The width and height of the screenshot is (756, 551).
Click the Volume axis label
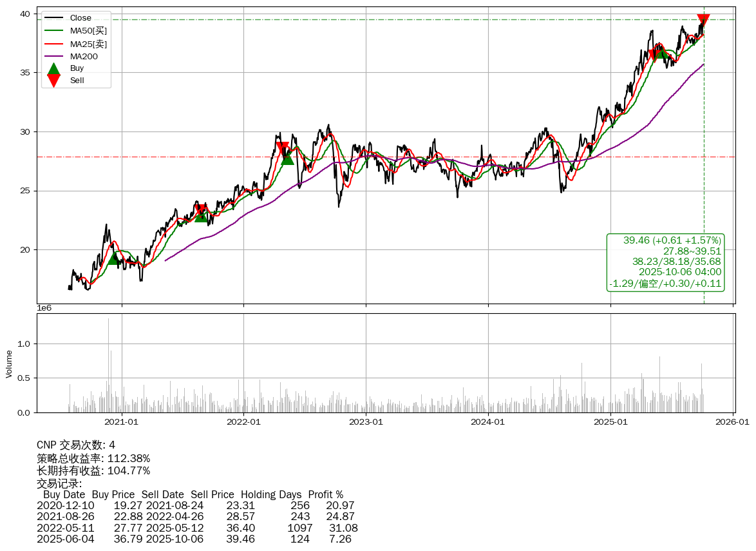click(9, 363)
